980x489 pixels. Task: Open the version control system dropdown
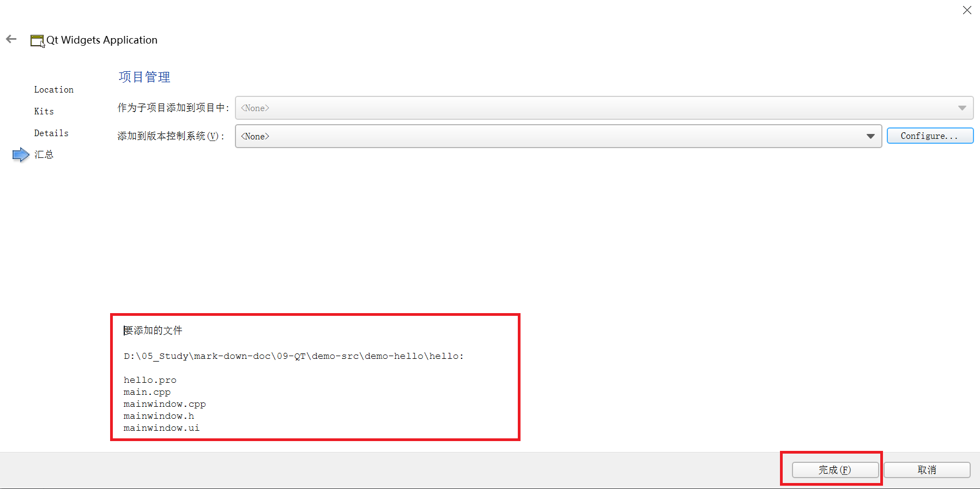tap(558, 136)
